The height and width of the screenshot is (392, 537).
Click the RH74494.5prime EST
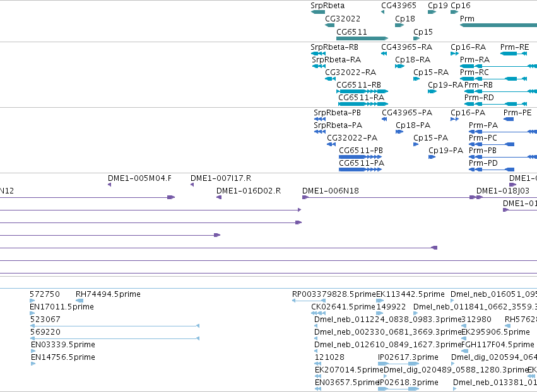pos(80,301)
